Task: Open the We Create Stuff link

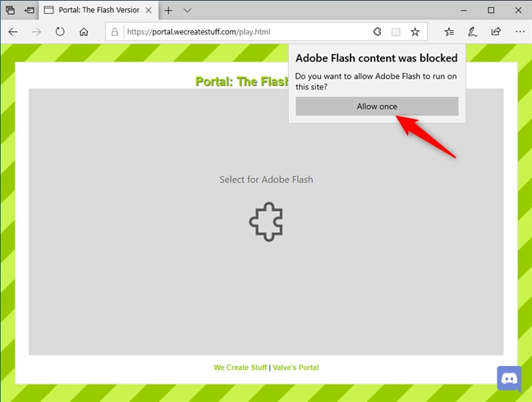Action: (x=241, y=368)
